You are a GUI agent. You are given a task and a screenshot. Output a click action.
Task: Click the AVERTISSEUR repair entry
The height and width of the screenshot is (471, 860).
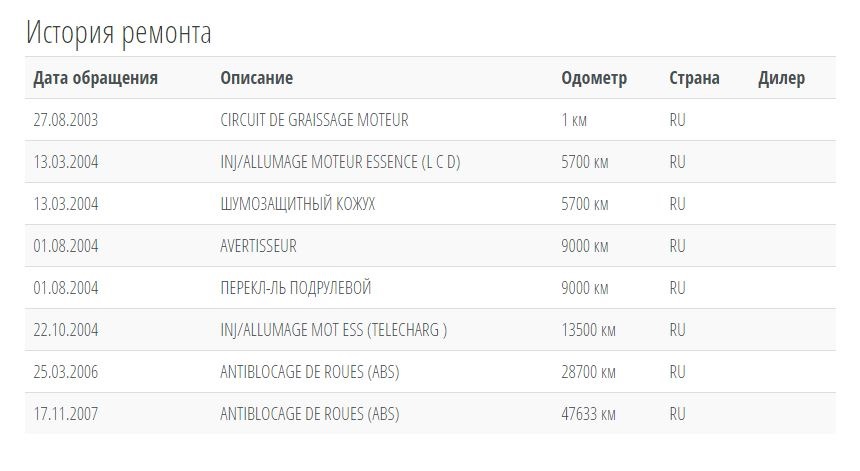[x=258, y=246]
